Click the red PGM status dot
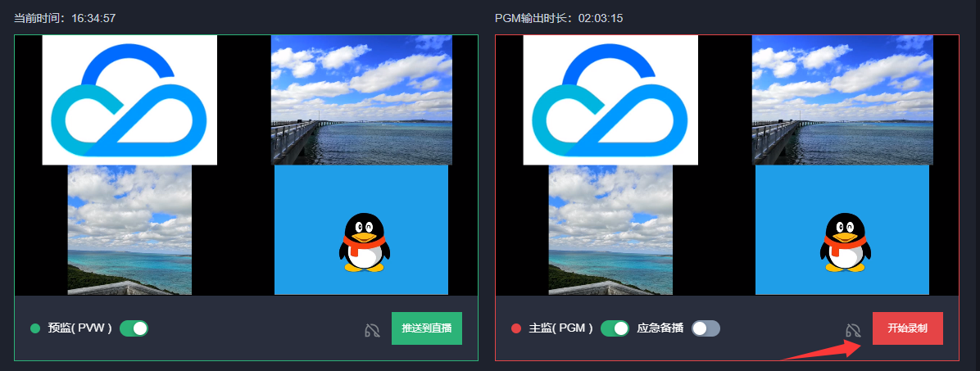The image size is (980, 371). pyautogui.click(x=516, y=328)
